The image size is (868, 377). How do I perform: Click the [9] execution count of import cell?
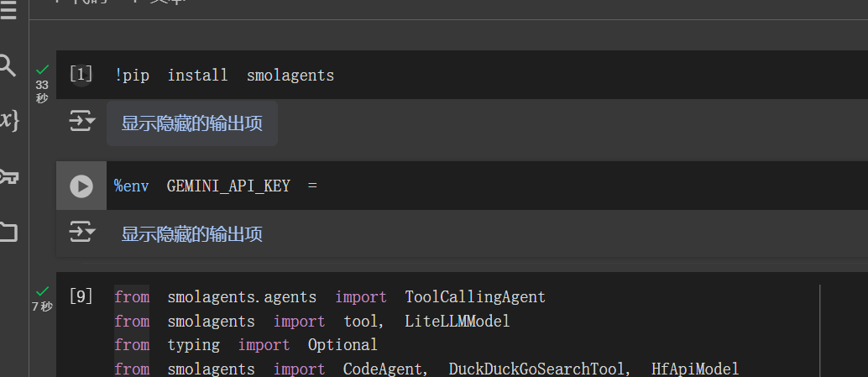tap(81, 296)
